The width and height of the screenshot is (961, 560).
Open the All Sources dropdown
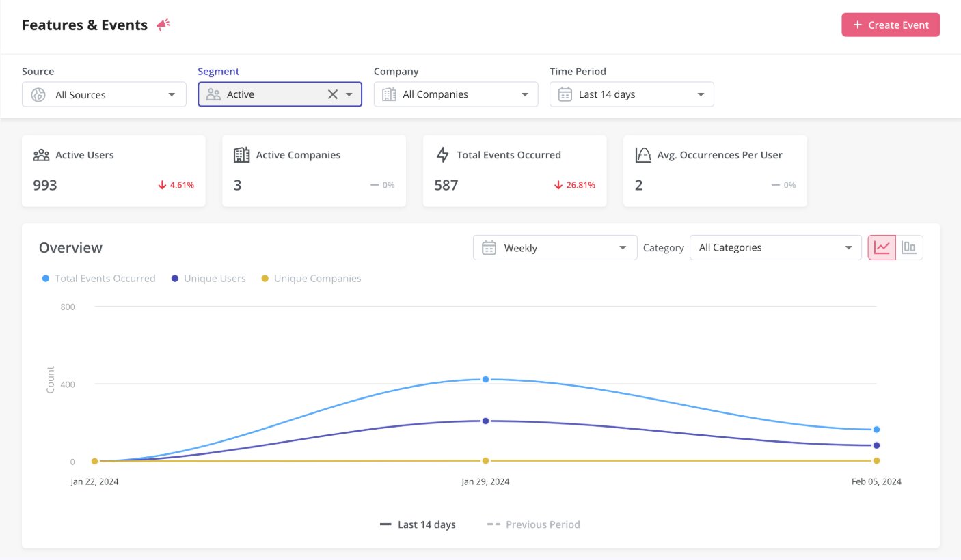pyautogui.click(x=104, y=94)
